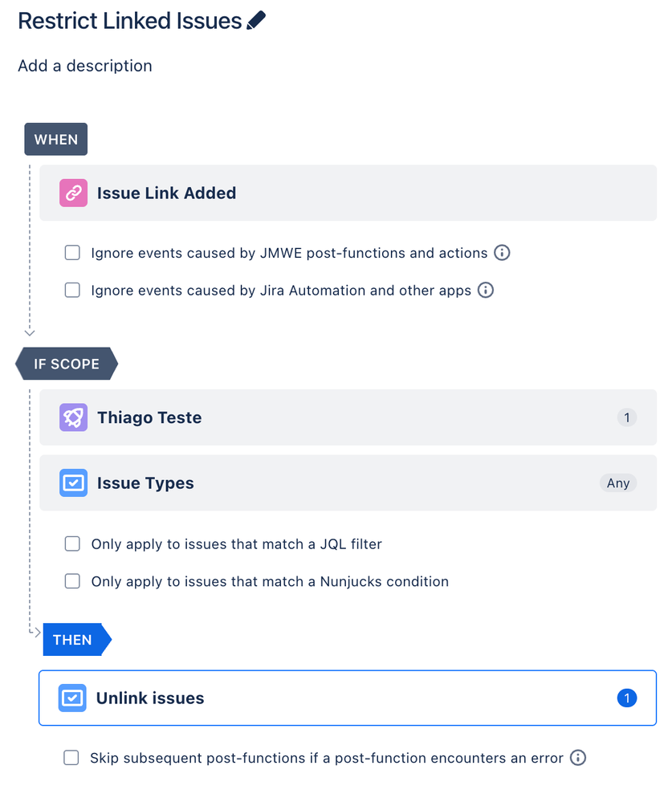Click the pencil icon to rename the rule
Image resolution: width=672 pixels, height=802 pixels.
[255, 19]
